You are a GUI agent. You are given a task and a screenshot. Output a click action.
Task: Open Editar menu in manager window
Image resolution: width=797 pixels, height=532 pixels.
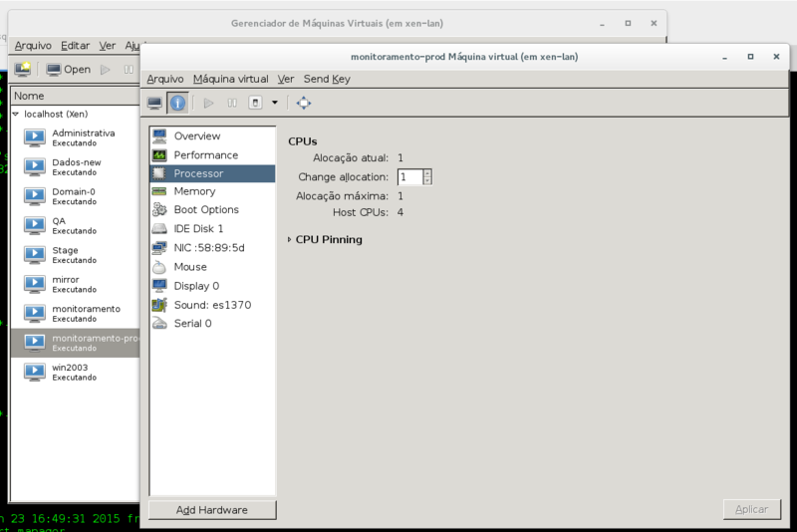click(76, 46)
